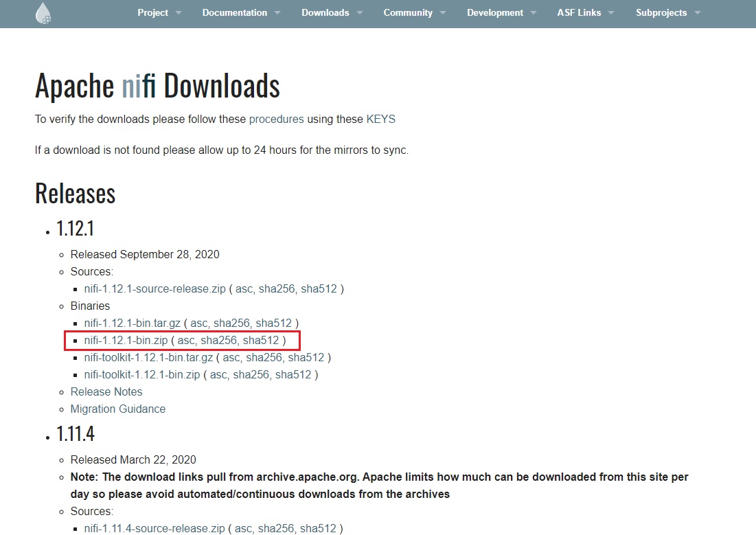
Task: Open sha512 for nifi-1.11.4-source-release.zip
Action: [318, 529]
